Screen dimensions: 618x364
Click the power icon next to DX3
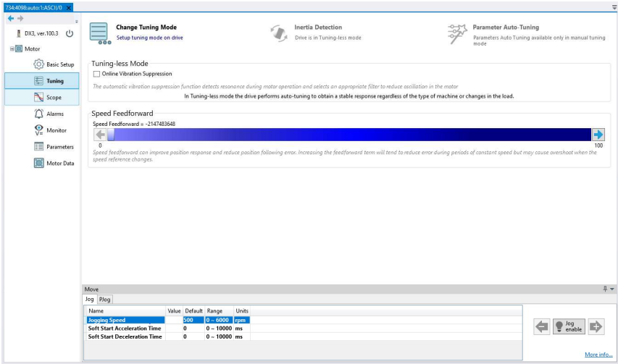tap(70, 33)
